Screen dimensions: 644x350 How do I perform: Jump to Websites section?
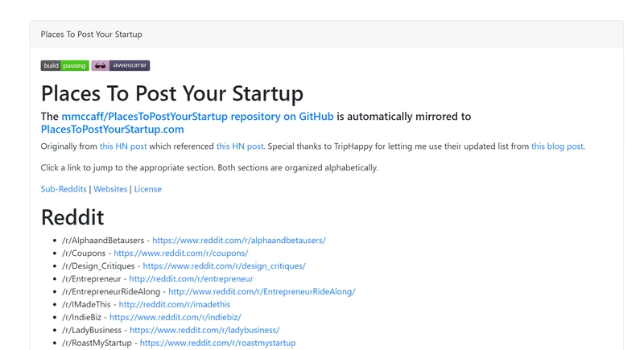point(110,189)
